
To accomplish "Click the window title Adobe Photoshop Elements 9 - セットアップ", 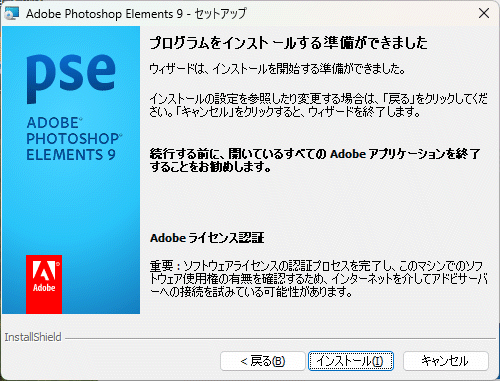I will pyautogui.click(x=136, y=14).
